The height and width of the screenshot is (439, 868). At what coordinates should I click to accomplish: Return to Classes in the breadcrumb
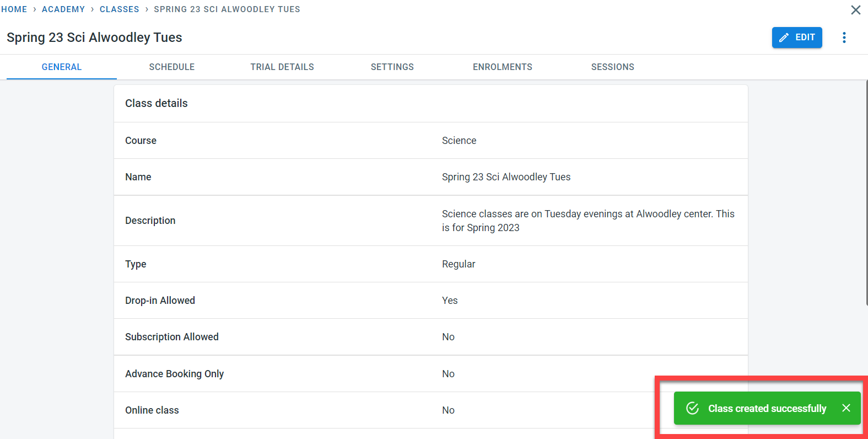coord(119,9)
